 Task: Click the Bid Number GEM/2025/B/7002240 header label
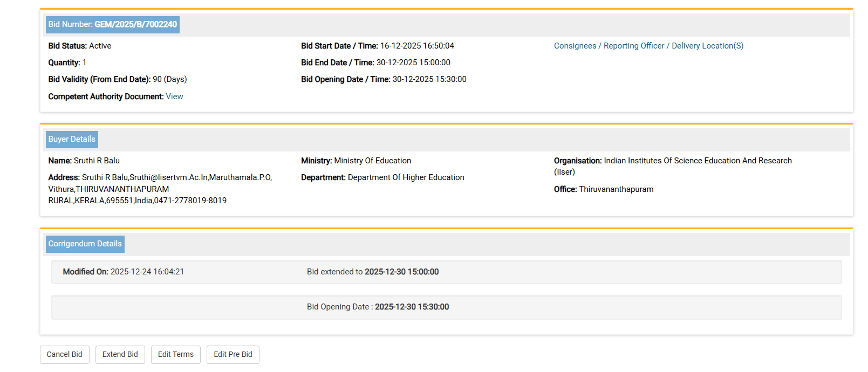pos(113,25)
